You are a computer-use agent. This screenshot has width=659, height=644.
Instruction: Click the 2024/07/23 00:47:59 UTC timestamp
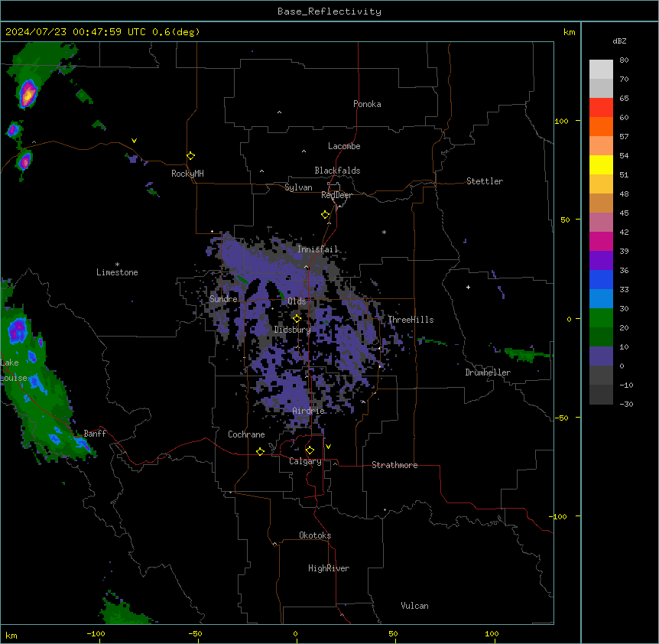(x=76, y=32)
